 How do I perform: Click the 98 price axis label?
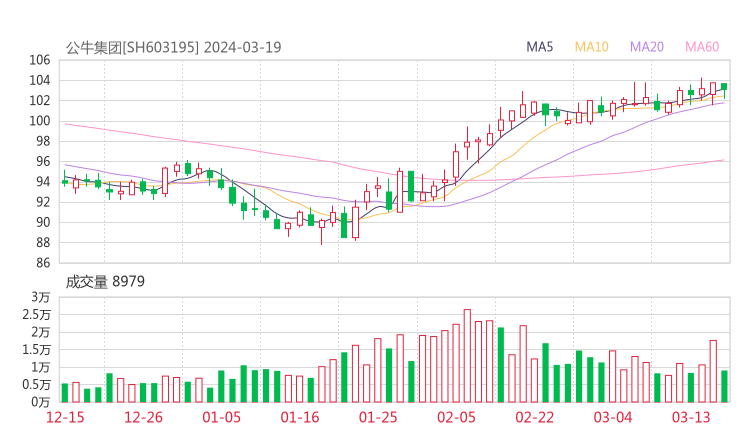[43, 141]
